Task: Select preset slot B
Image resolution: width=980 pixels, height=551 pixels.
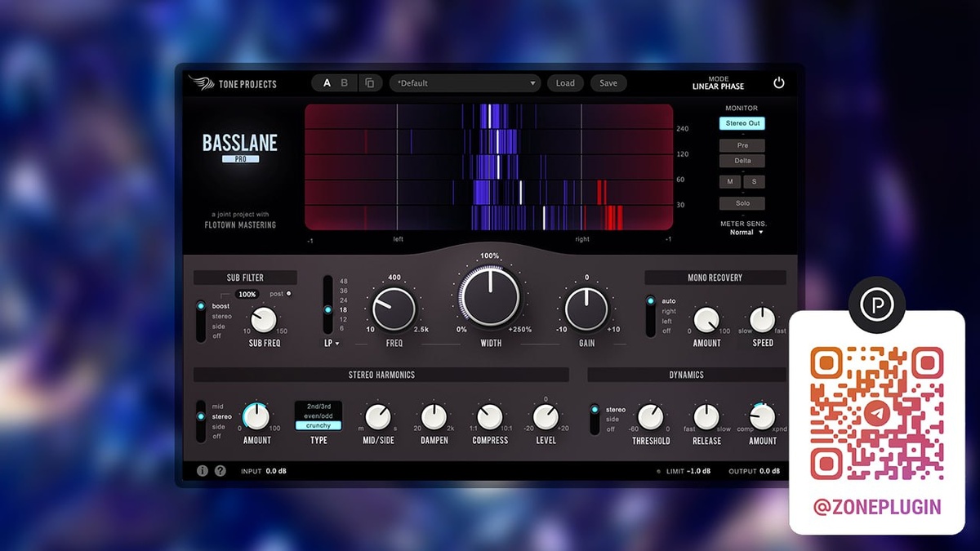Action: pyautogui.click(x=345, y=83)
